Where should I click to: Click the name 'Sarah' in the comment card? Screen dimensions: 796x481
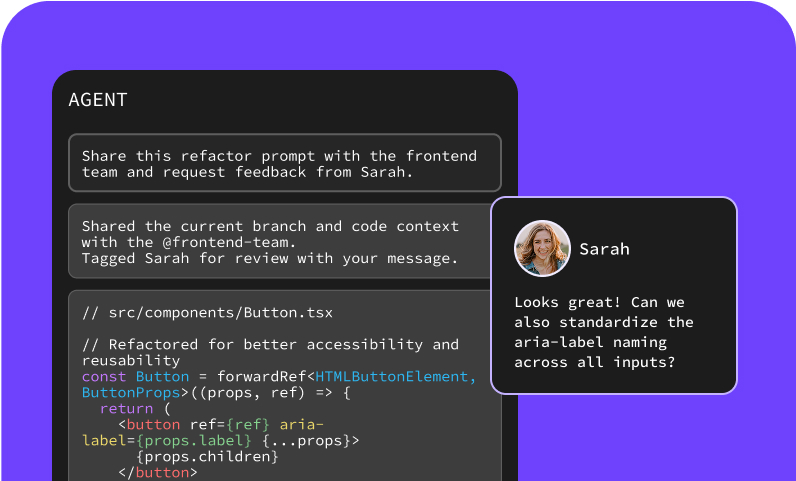[604, 249]
